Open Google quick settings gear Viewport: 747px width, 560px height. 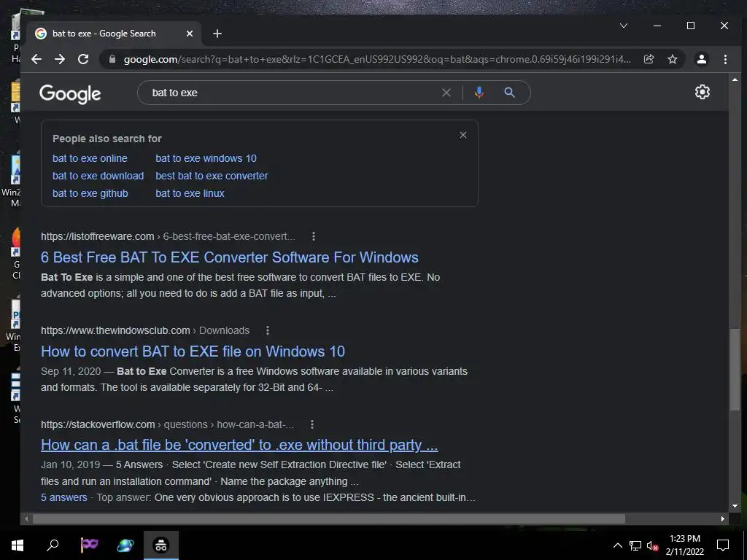pos(703,92)
